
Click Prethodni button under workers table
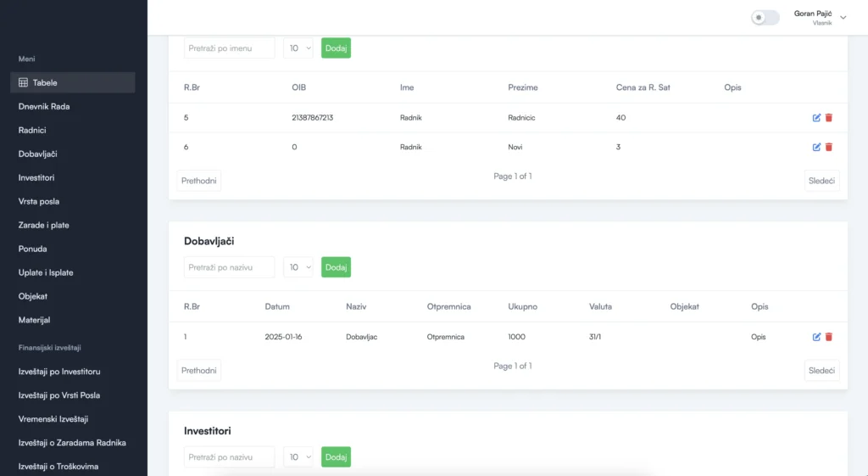[x=199, y=181]
